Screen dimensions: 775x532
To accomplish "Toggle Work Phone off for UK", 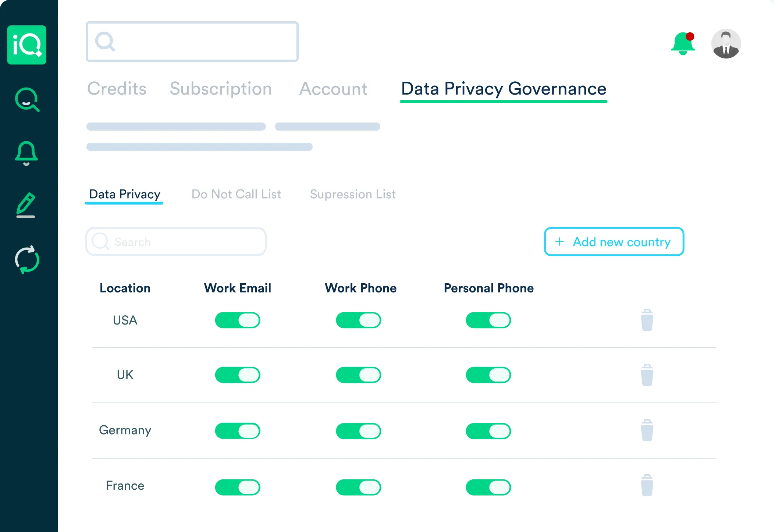I will tap(359, 375).
